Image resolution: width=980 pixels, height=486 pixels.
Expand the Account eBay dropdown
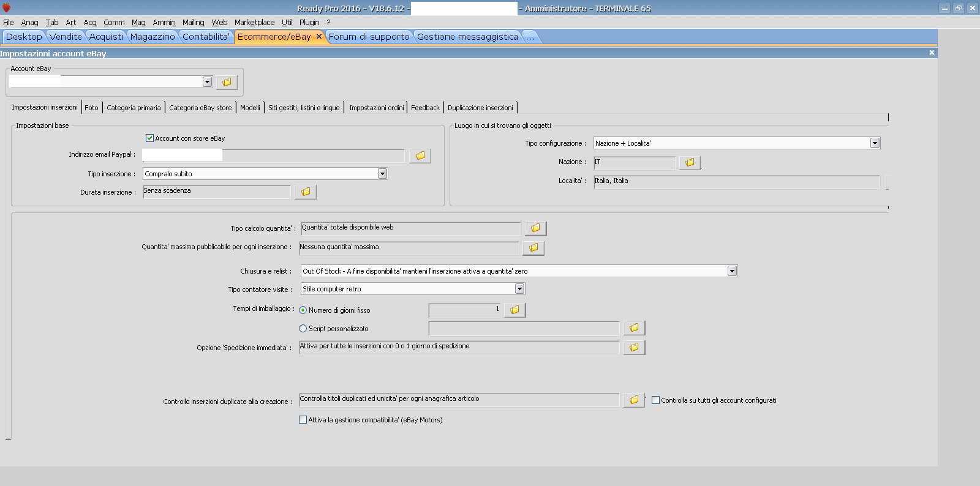[207, 82]
